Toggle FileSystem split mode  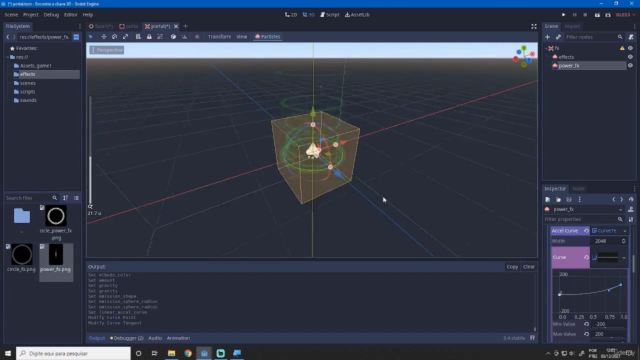point(76,37)
